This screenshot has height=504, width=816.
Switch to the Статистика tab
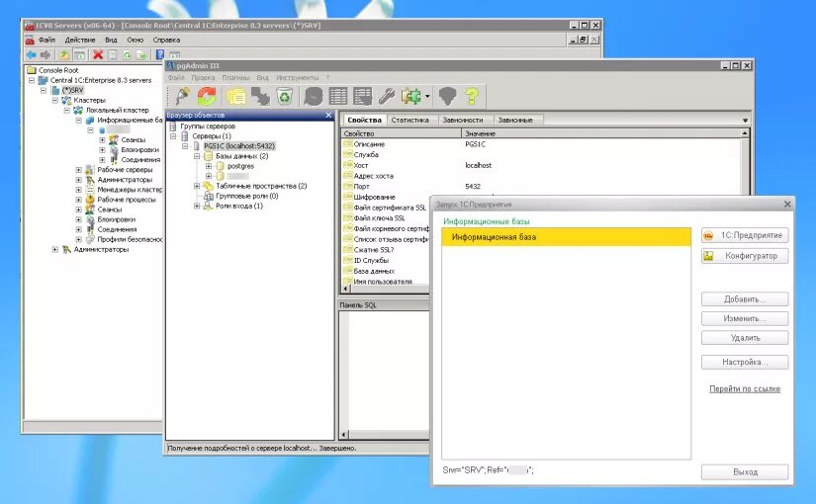tap(410, 121)
